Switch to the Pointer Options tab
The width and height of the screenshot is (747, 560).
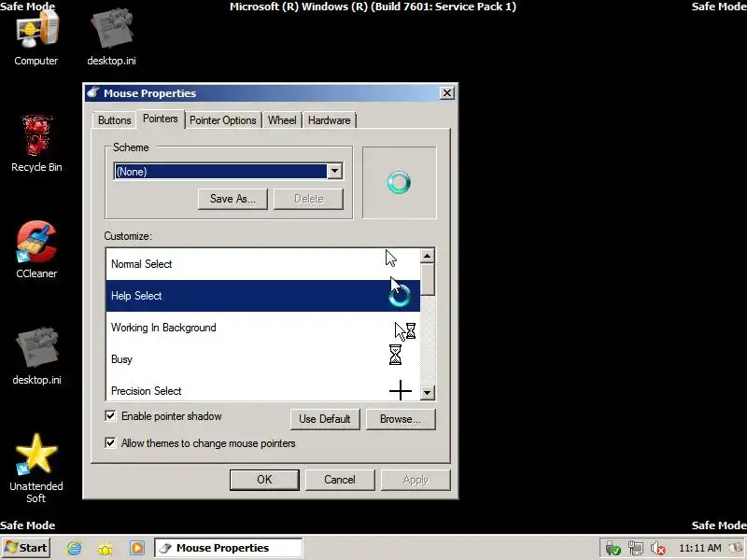coord(223,120)
